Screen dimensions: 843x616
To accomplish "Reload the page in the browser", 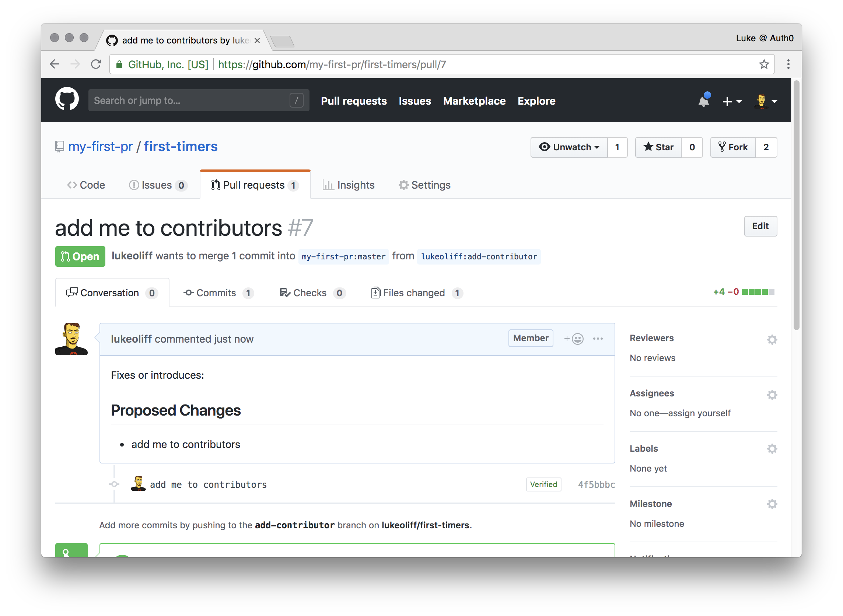I will coord(96,64).
